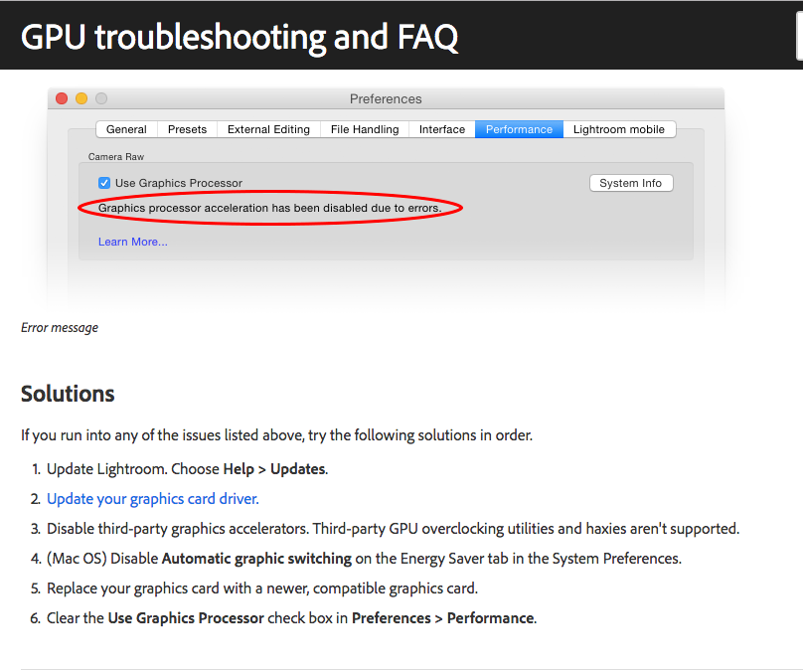The image size is (803, 672).
Task: Click the System Info button
Action: (x=631, y=183)
